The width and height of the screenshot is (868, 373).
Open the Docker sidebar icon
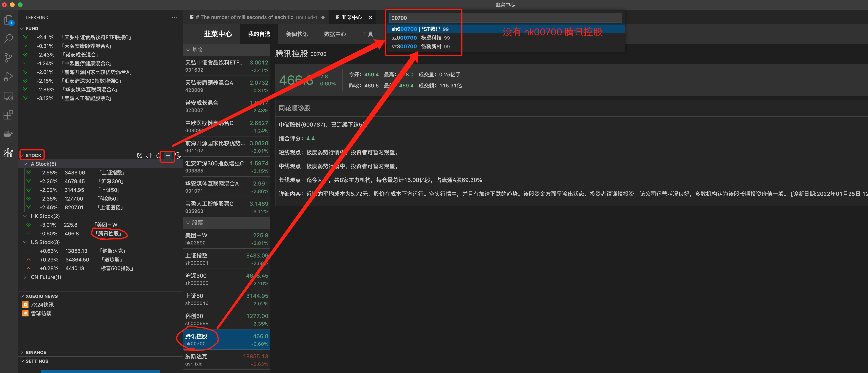(x=8, y=134)
